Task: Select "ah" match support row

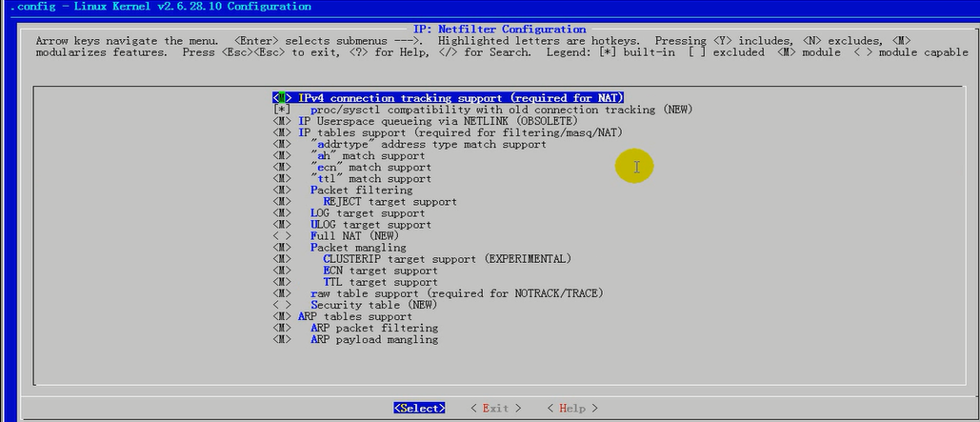Action: [368, 155]
